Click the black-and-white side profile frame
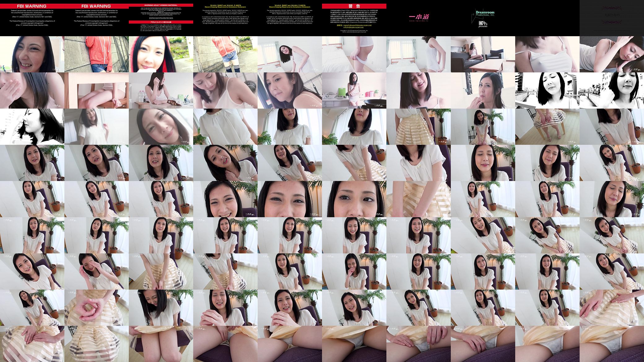Screen dimensions: 644x362 [32, 127]
